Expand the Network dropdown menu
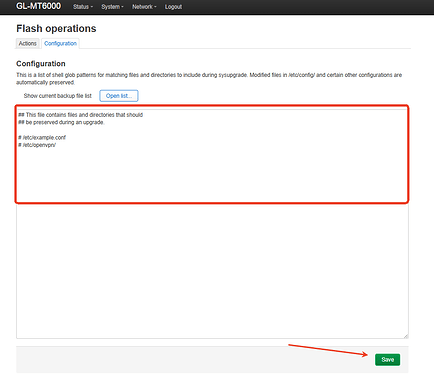Viewport: 434px width, 375px height. click(144, 7)
